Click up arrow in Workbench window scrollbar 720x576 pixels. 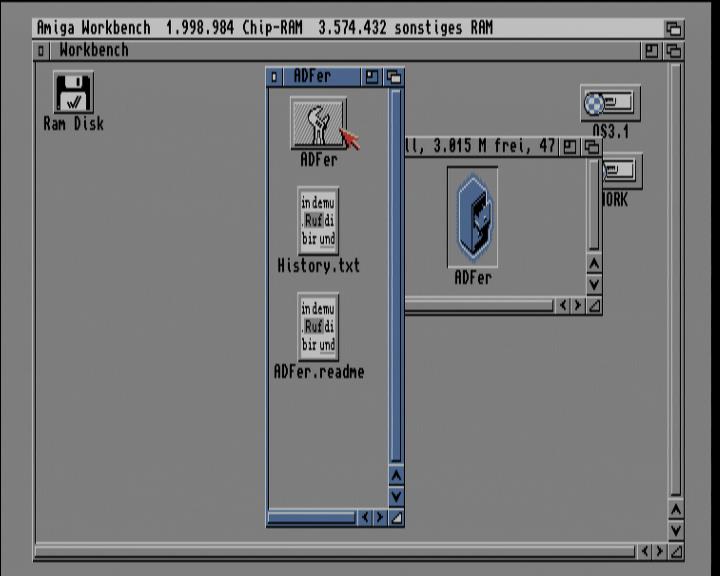point(675,509)
